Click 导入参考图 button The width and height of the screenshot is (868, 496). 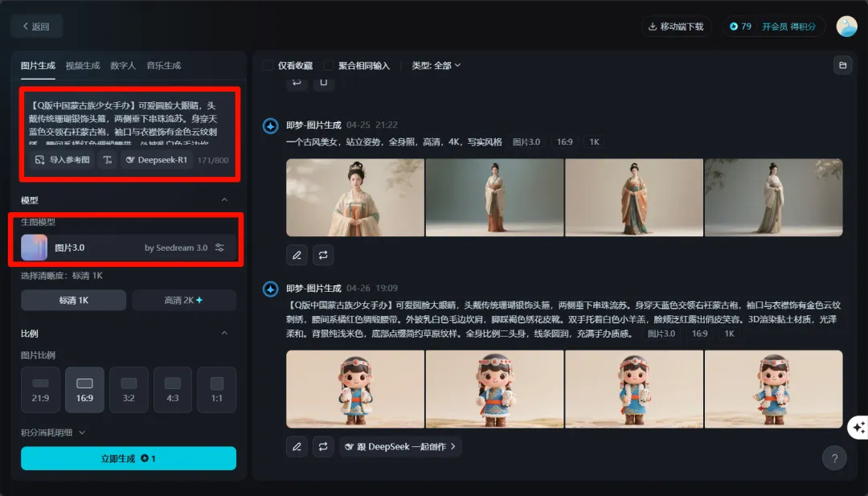pos(63,159)
